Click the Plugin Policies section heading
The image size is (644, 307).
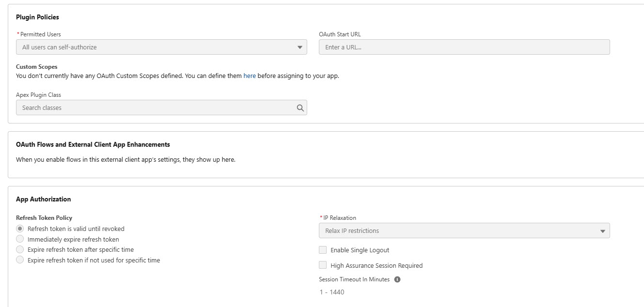pos(37,17)
